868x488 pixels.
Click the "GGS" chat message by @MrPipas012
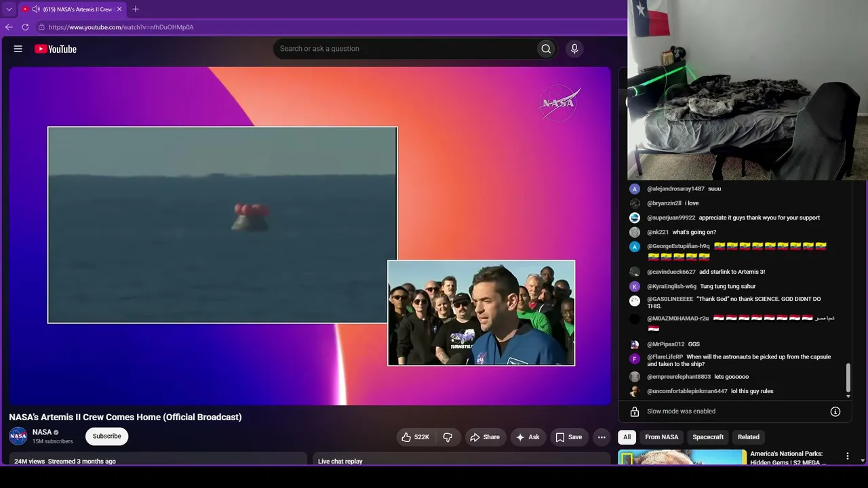tap(694, 344)
